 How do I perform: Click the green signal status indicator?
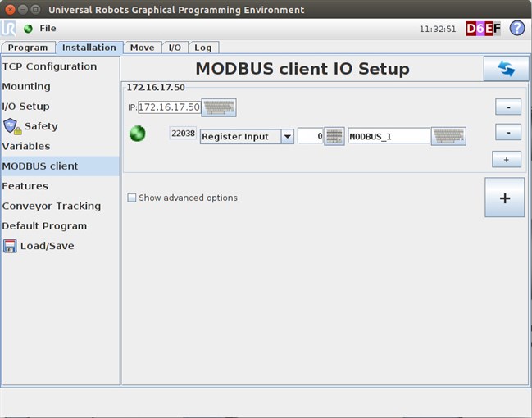click(x=138, y=134)
